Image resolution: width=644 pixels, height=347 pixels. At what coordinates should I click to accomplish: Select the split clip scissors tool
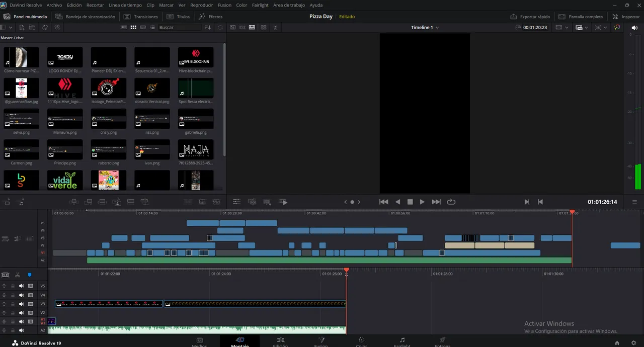click(17, 275)
